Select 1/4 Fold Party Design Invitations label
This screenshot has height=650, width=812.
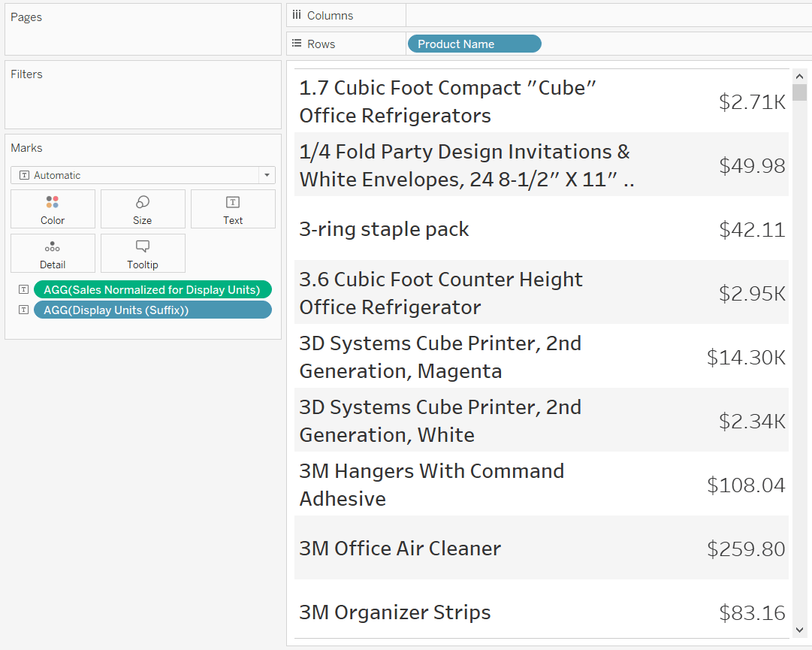tap(467, 165)
